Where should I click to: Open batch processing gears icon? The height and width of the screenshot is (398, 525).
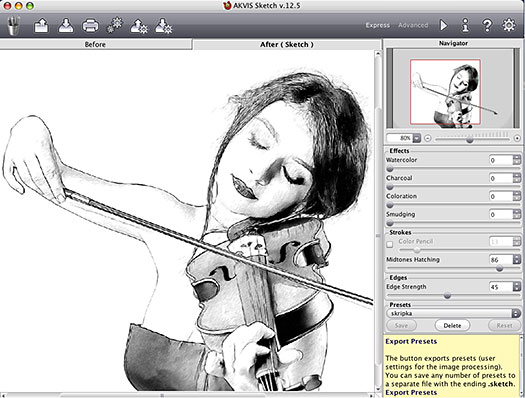tap(115, 25)
